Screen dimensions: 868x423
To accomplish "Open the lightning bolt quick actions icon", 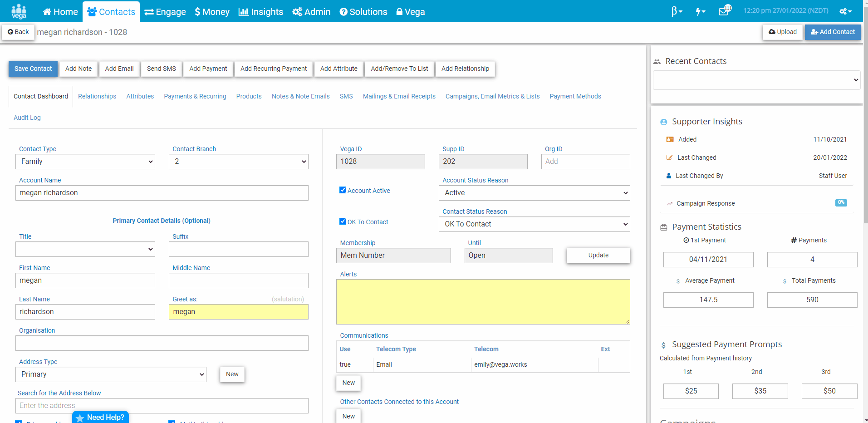I will pos(700,11).
